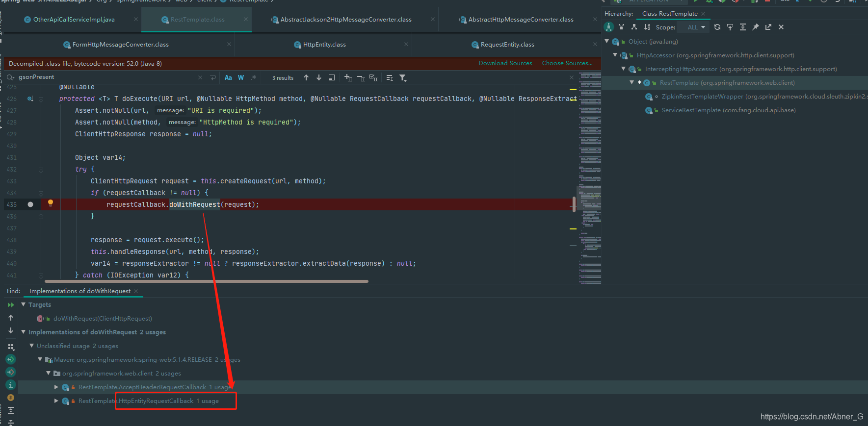This screenshot has height=426, width=868.
Task: Clear the gsonPresent search text
Action: point(200,77)
